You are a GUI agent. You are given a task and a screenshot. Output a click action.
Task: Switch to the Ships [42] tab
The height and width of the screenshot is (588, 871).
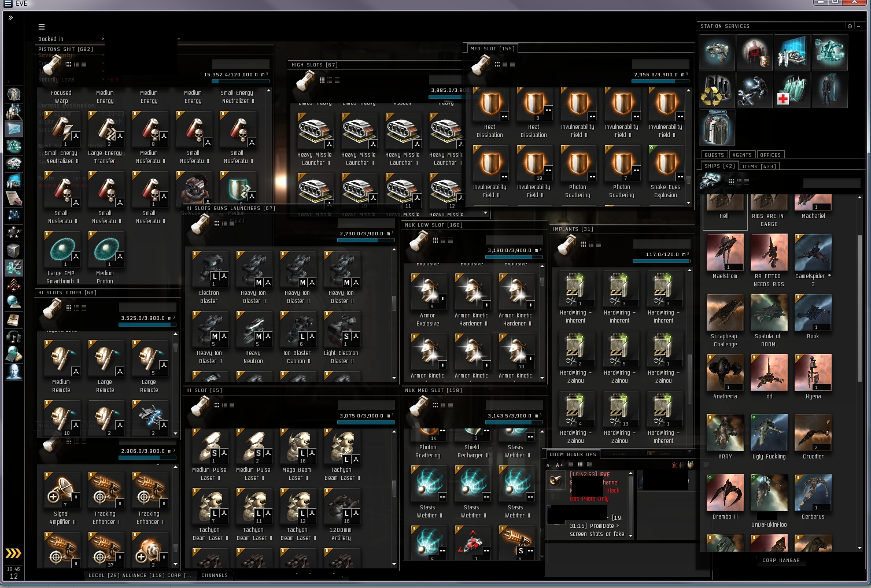point(719,166)
